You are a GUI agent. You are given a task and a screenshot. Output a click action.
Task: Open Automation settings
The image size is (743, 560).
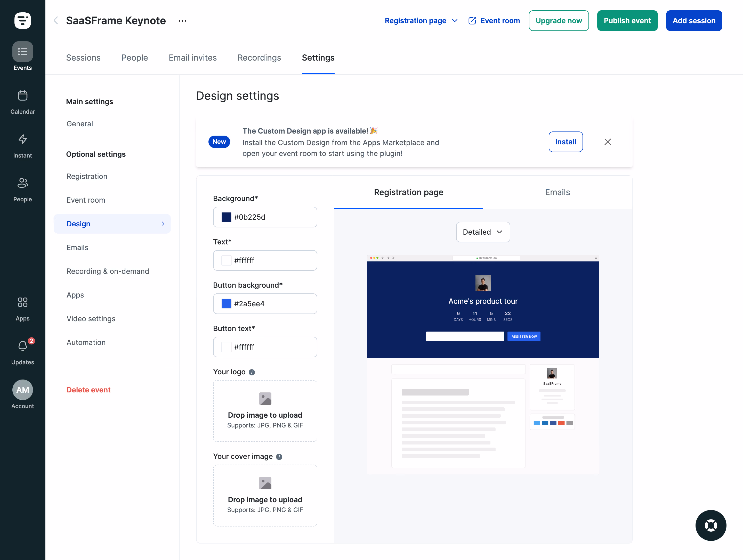tap(86, 342)
